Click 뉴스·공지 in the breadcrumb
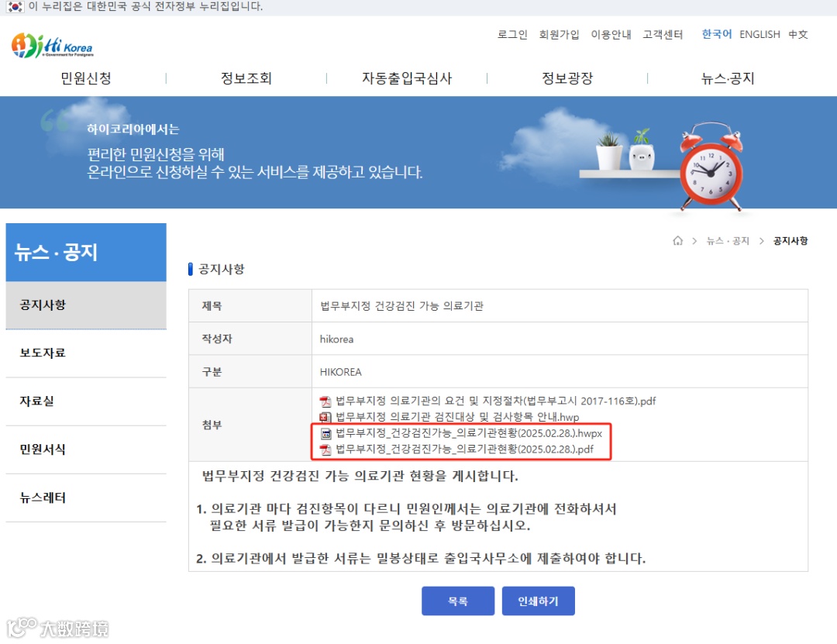 click(x=728, y=241)
